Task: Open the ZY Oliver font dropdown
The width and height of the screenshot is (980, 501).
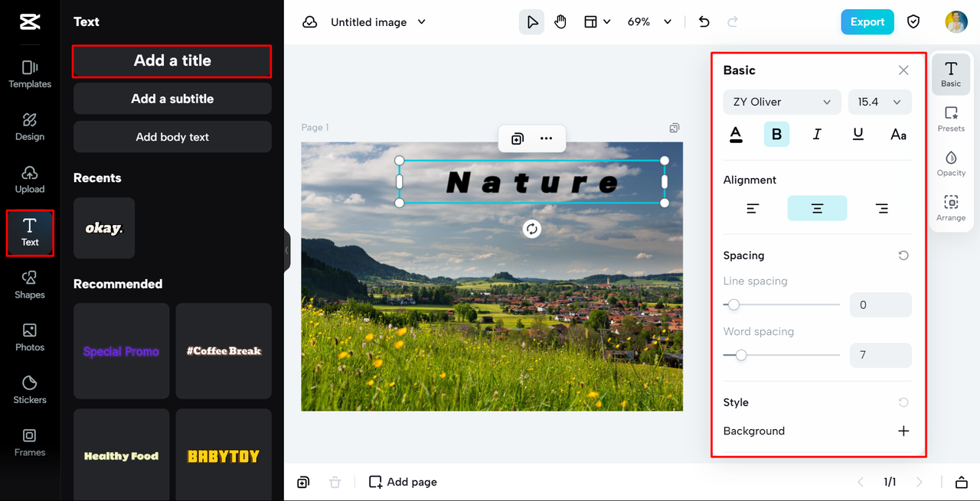Action: click(x=782, y=102)
